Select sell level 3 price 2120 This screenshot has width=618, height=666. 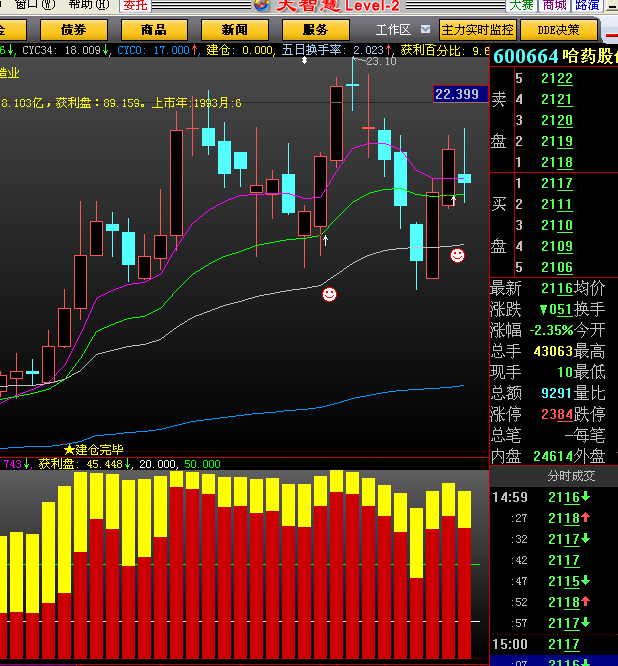pos(557,120)
